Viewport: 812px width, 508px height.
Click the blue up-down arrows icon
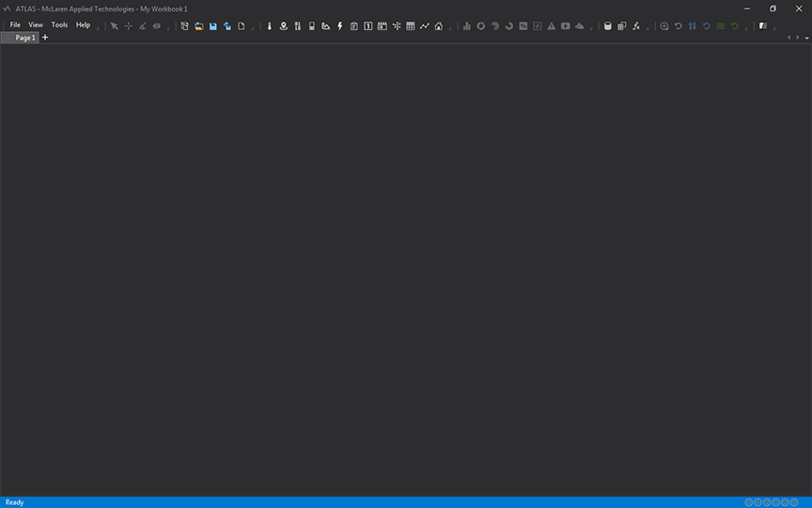693,25
